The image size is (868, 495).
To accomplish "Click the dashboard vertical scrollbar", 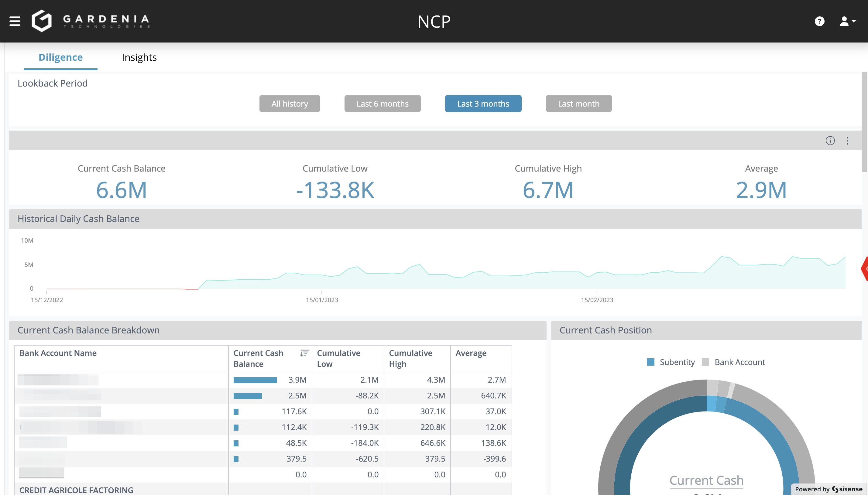I will [864, 122].
